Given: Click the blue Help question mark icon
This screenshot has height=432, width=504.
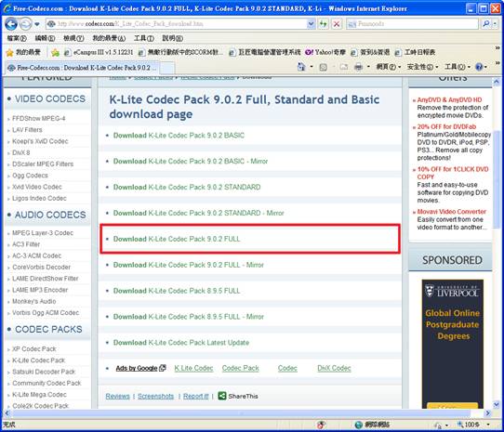Looking at the screenshot, I should pos(479,67).
